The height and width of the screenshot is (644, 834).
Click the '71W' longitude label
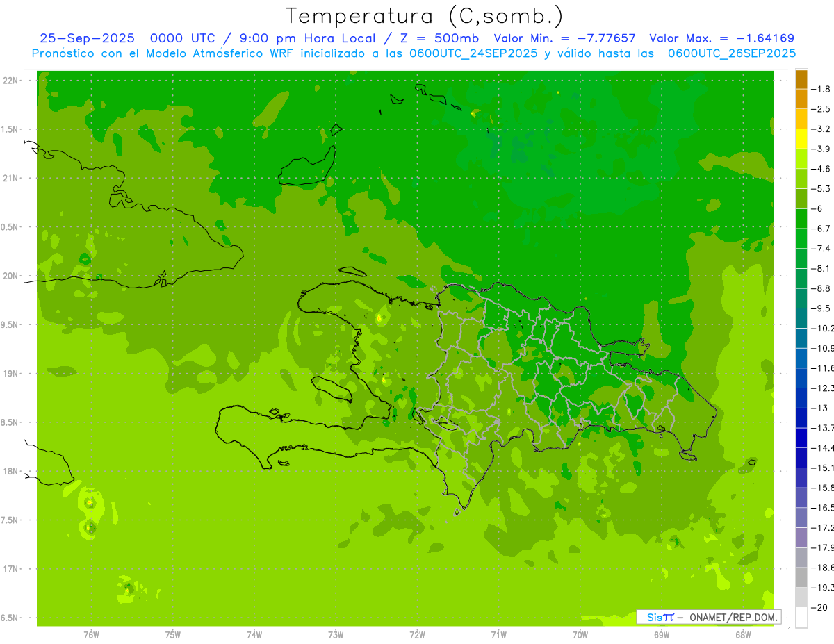pyautogui.click(x=498, y=635)
